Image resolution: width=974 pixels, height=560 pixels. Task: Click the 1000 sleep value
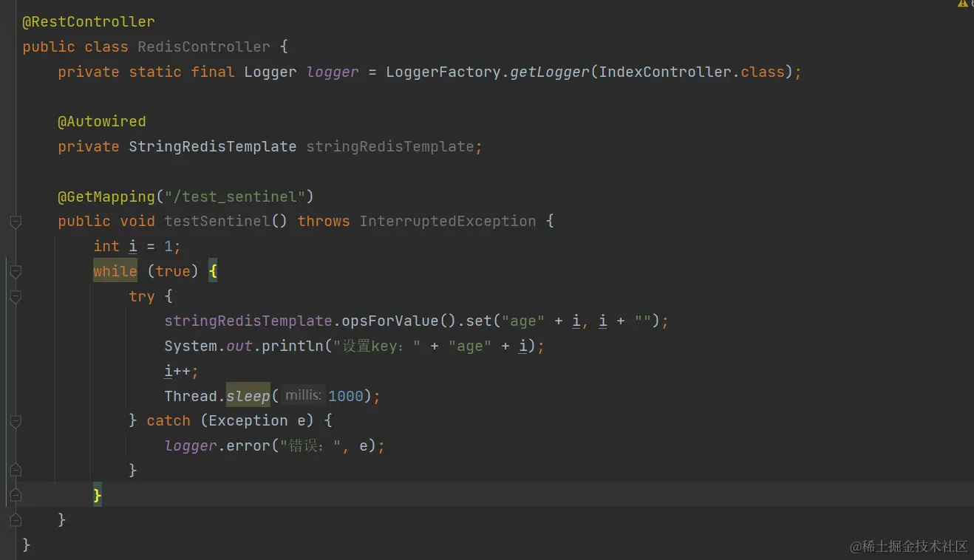[x=346, y=396]
